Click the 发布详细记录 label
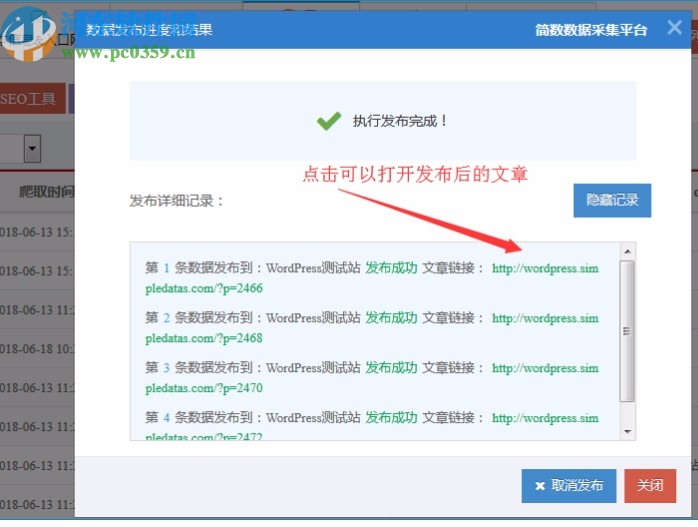 (177, 201)
